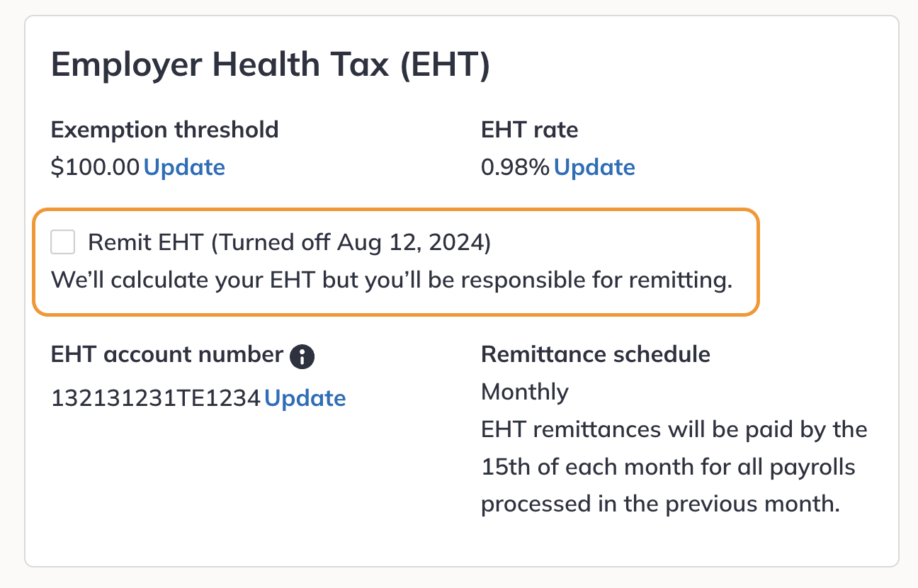Viewport: 918px width, 588px height.
Task: Enable the Remit EHT checkbox
Action: [x=63, y=242]
